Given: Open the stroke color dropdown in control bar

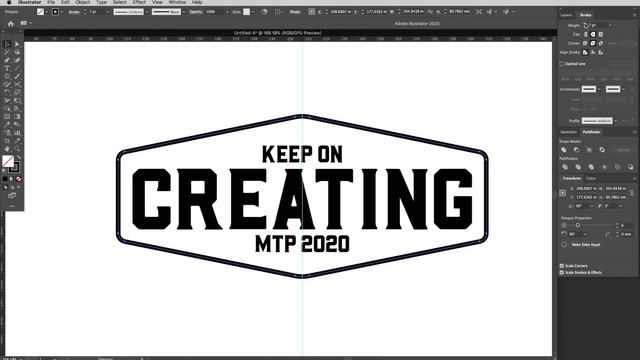Looking at the screenshot, I should [62, 12].
